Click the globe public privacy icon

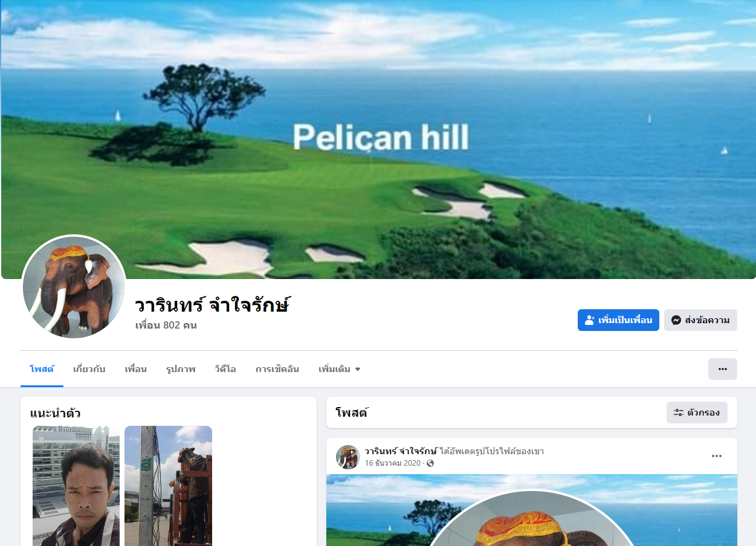click(x=430, y=463)
